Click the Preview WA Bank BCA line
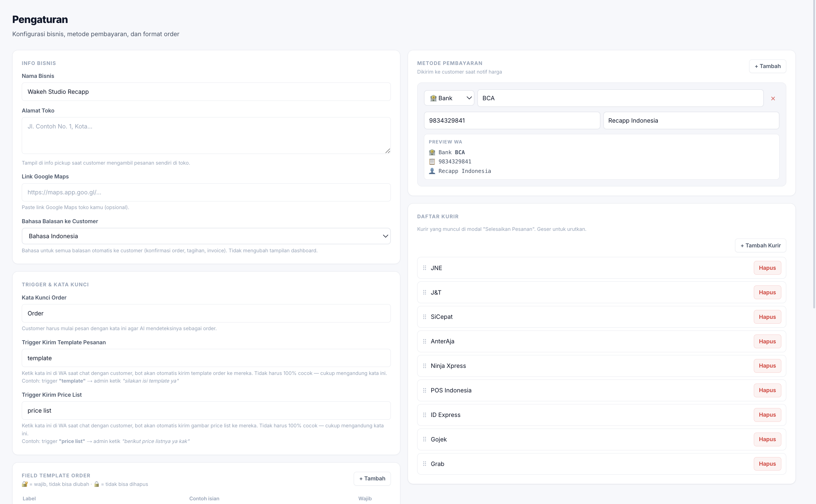The image size is (816, 504). 447,152
